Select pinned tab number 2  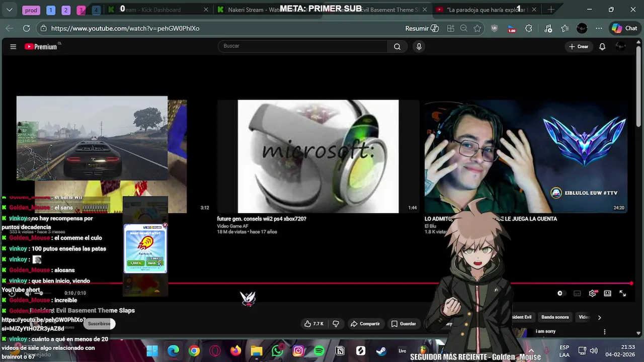pos(66,10)
